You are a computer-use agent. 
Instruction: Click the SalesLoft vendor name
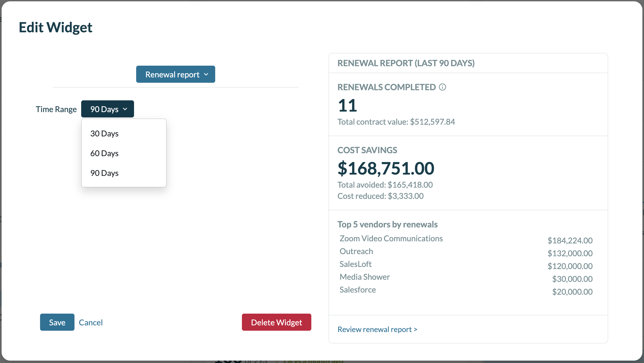(x=355, y=264)
